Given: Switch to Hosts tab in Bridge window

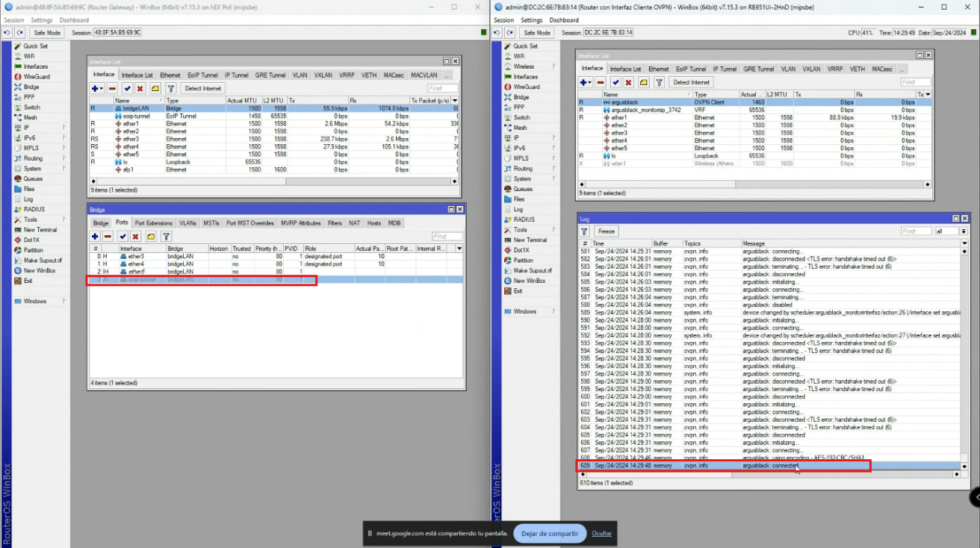Looking at the screenshot, I should pyautogui.click(x=373, y=222).
